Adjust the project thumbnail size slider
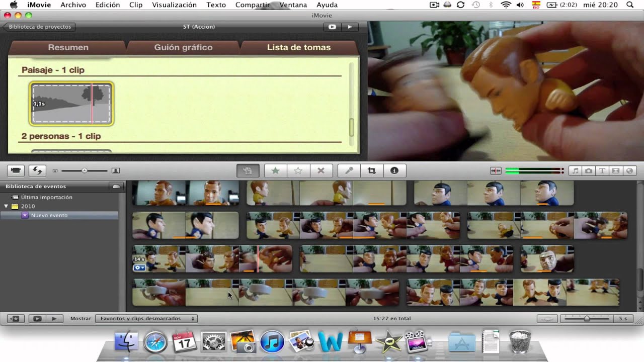This screenshot has height=362, width=644. click(84, 171)
